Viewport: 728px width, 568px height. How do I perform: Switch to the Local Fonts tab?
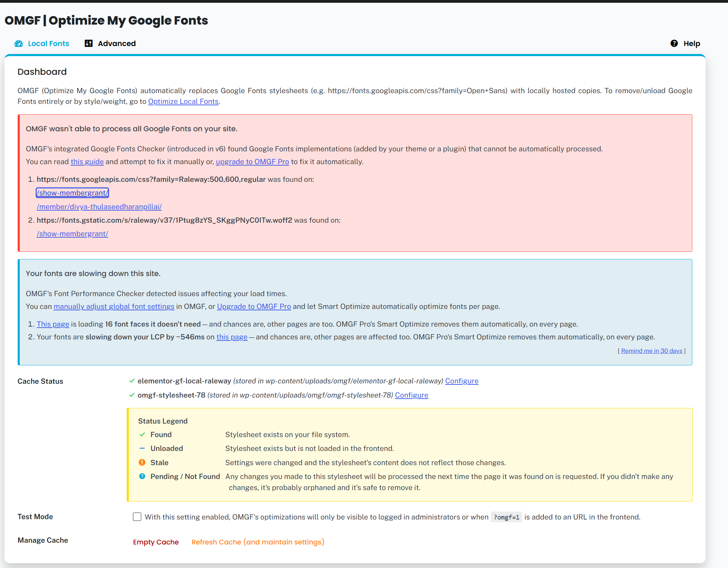click(42, 44)
